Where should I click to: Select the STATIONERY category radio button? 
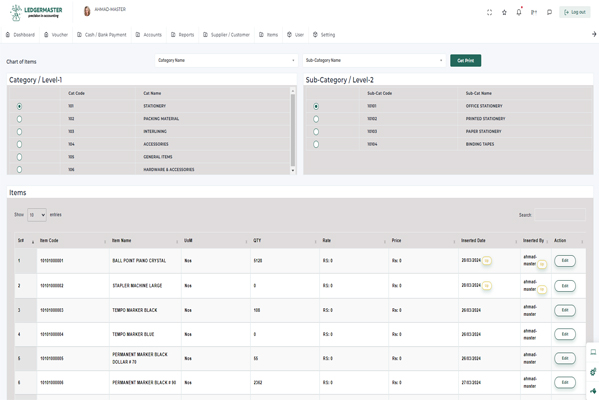pos(19,106)
